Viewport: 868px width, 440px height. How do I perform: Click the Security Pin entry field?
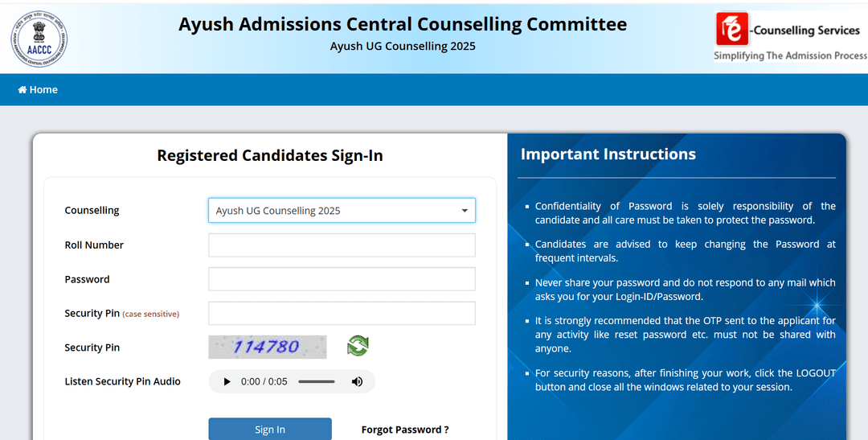(x=342, y=313)
